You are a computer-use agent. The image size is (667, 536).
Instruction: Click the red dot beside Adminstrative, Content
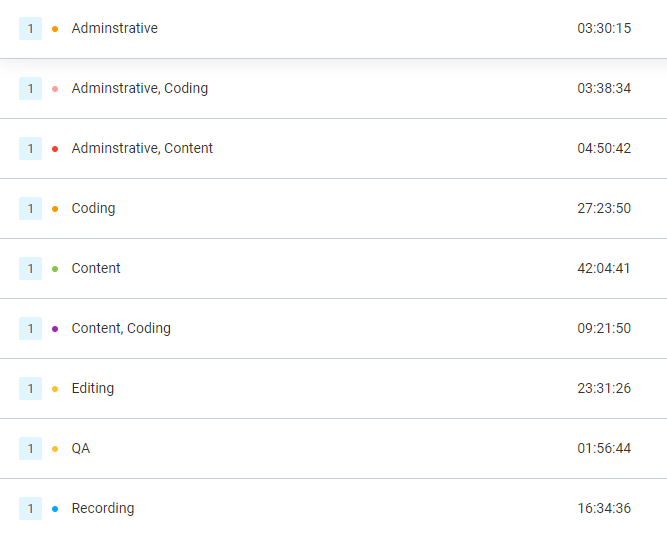pyautogui.click(x=55, y=149)
